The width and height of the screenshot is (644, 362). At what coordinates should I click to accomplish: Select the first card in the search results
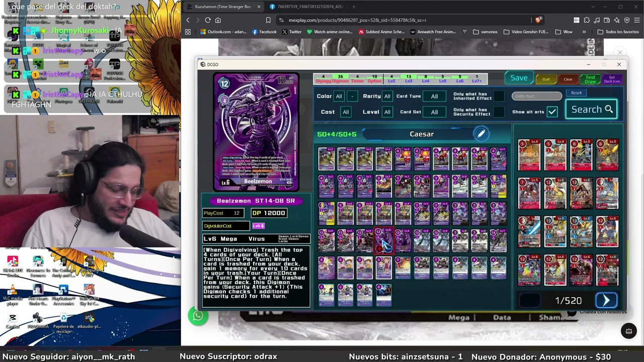pos(529,155)
